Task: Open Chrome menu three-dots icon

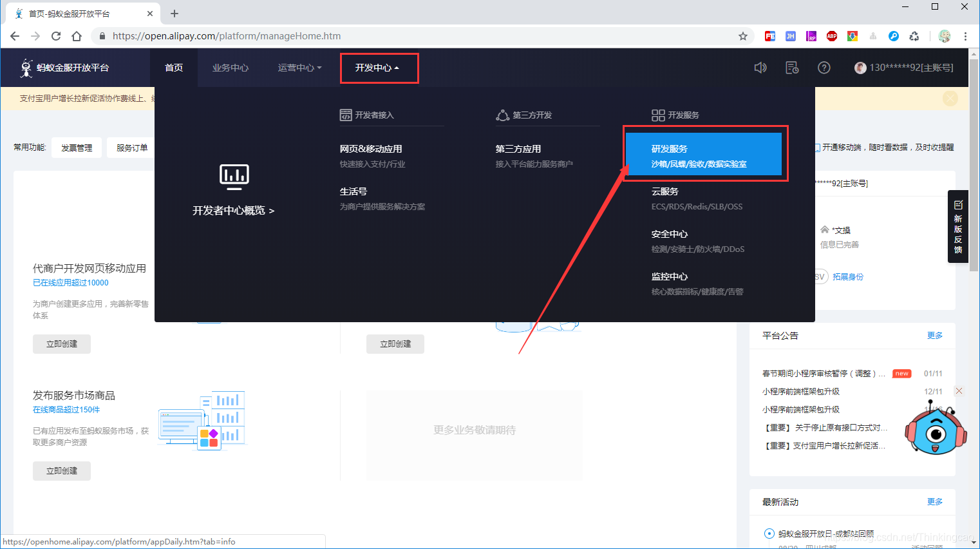Action: 965,36
